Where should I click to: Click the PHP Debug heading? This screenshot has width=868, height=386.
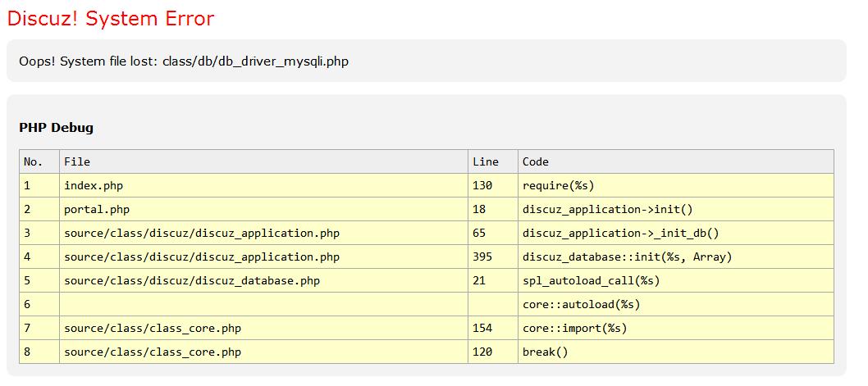pos(56,128)
